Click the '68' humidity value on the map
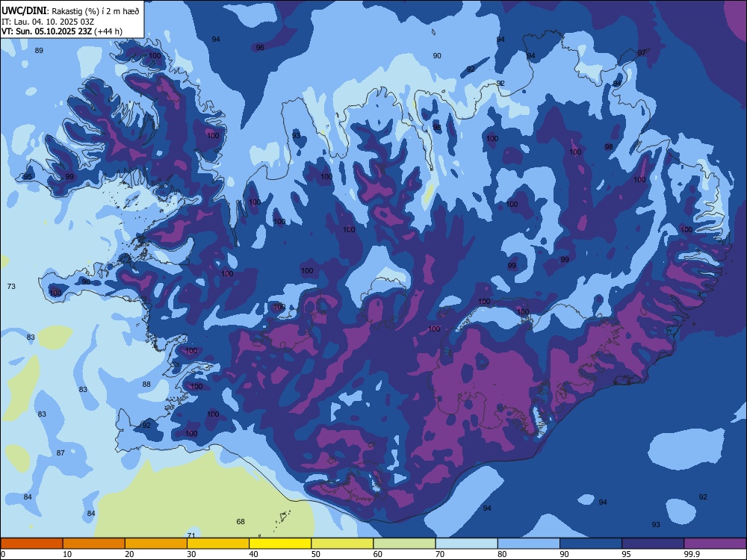Viewport: 747px width, 560px height. (241, 521)
